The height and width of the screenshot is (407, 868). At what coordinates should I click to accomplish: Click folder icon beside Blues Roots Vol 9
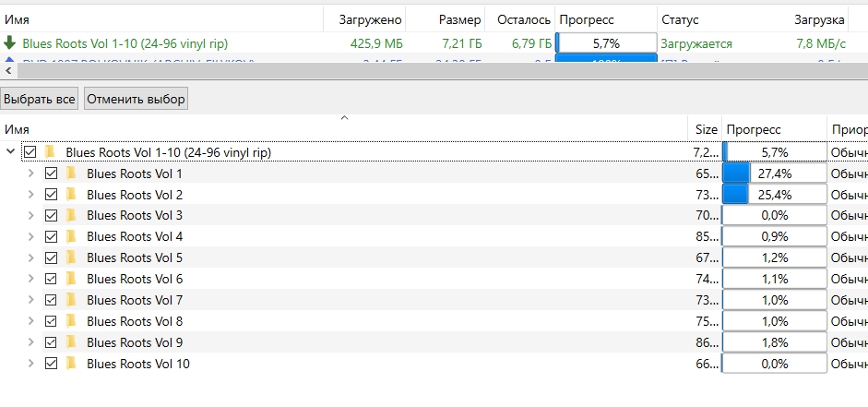[x=71, y=342]
